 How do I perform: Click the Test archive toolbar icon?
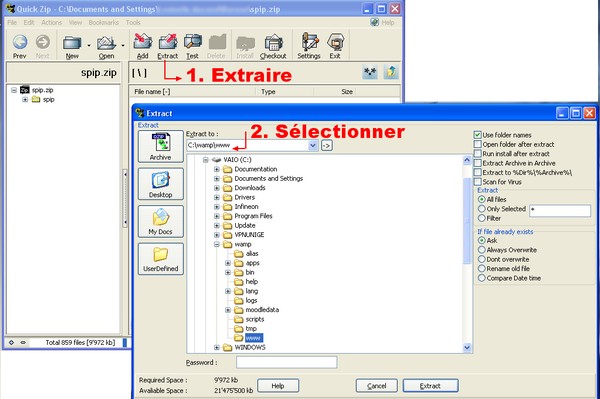pos(192,42)
